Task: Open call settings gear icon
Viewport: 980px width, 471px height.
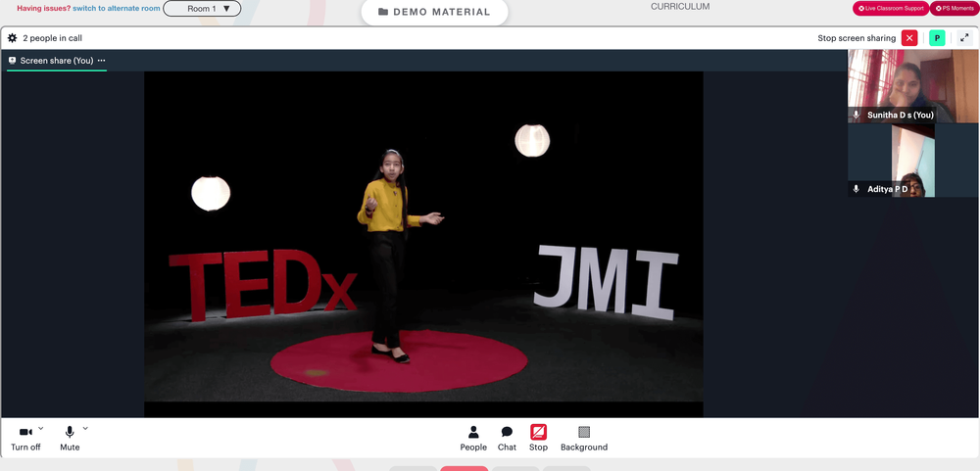Action: (12, 38)
